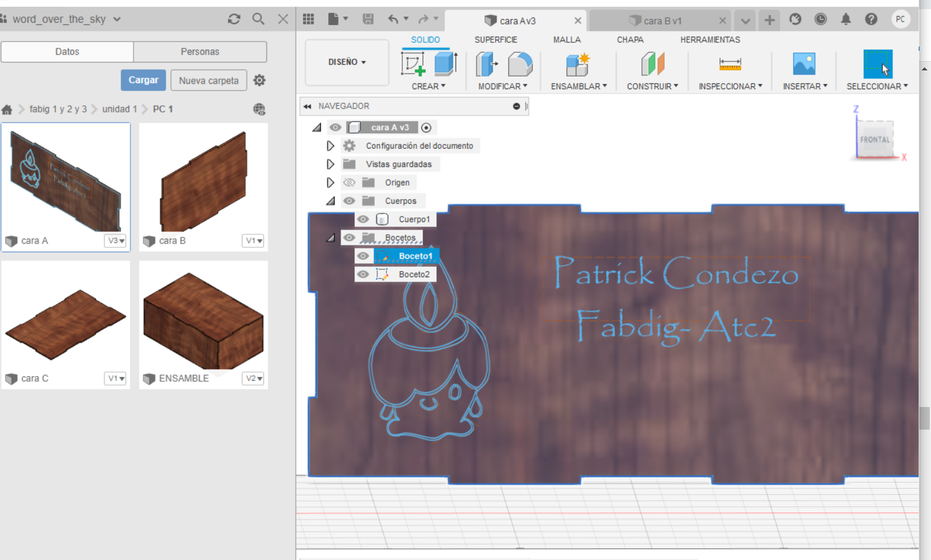Click the Cargar upload button
The height and width of the screenshot is (560, 931).
pyautogui.click(x=143, y=80)
